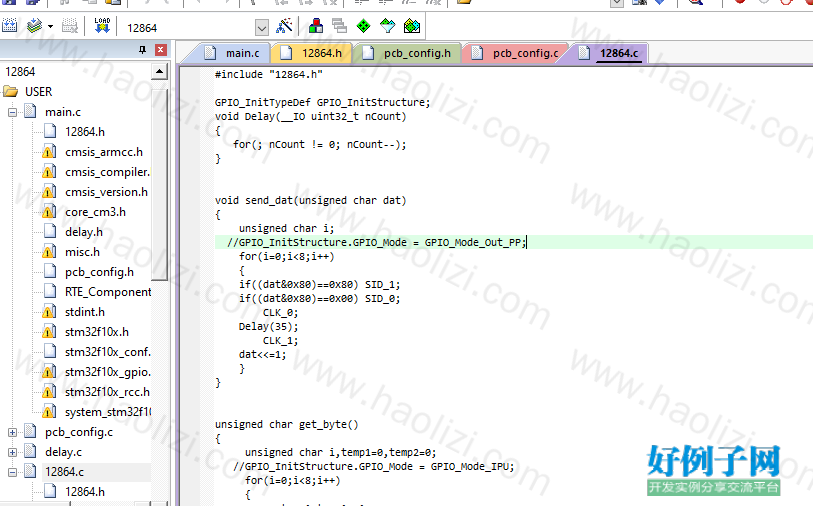Screen dimensions: 813x506
Task: Select delay.h in the tree
Action: tap(83, 232)
